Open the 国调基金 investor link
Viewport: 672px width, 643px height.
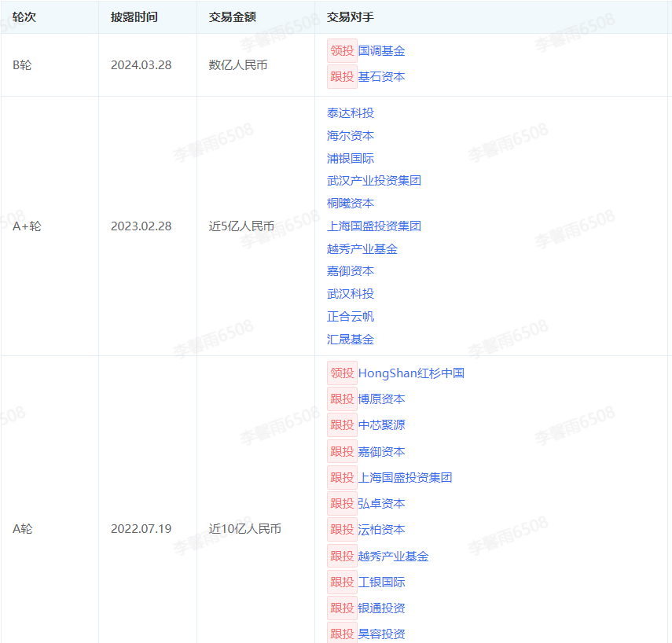pyautogui.click(x=381, y=51)
